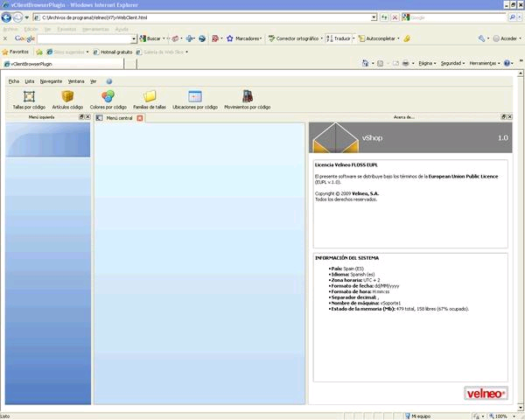
Task: Click the Edición menu in IE menu bar
Action: coord(31,29)
